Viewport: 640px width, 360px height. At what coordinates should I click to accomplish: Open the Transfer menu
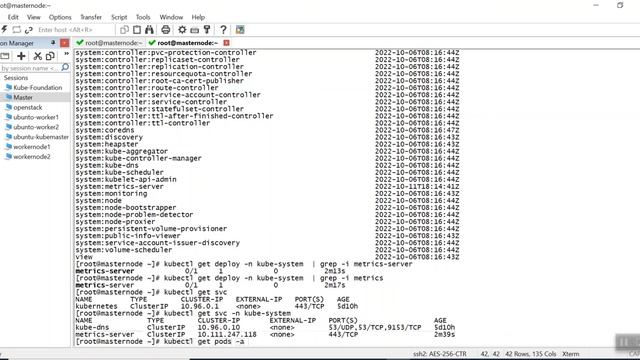91,17
